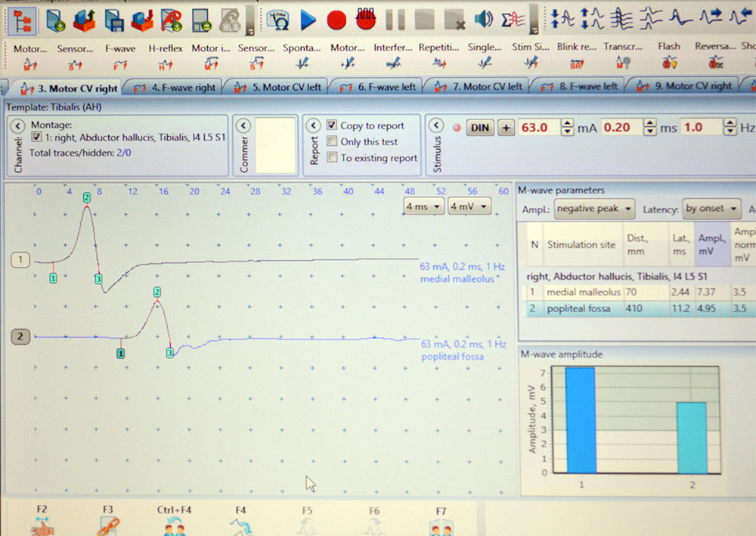Switch to 8. F-wave left tab
The width and height of the screenshot is (756, 536).
point(581,86)
